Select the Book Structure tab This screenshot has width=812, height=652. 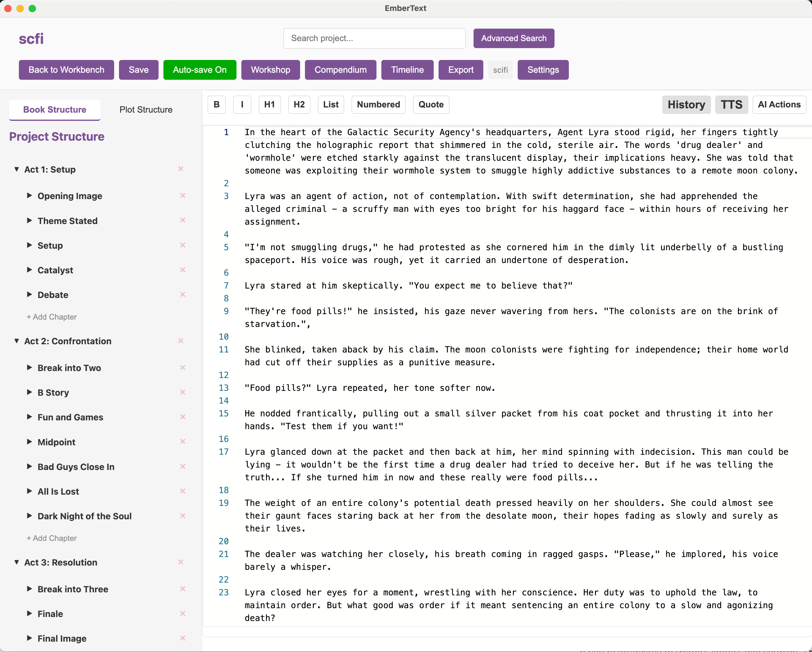pyautogui.click(x=54, y=110)
